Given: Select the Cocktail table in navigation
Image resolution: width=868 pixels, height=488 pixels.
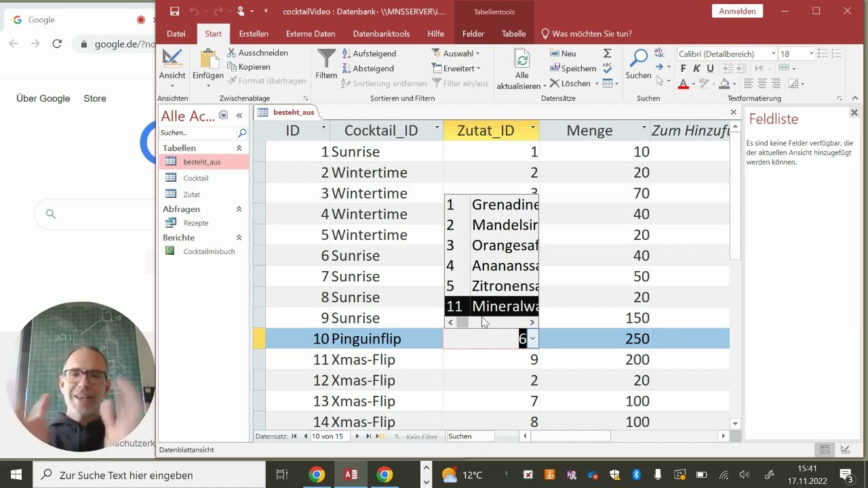Looking at the screenshot, I should [196, 178].
